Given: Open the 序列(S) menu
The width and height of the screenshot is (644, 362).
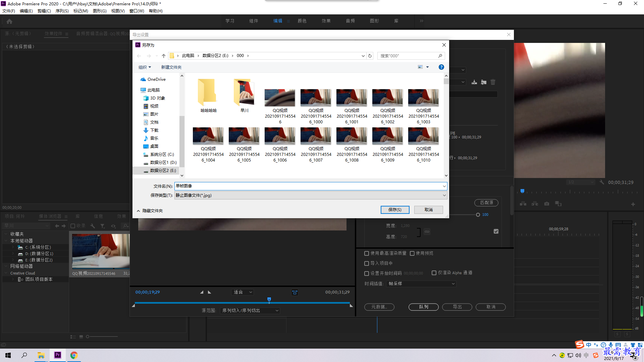Looking at the screenshot, I should click(x=62, y=11).
